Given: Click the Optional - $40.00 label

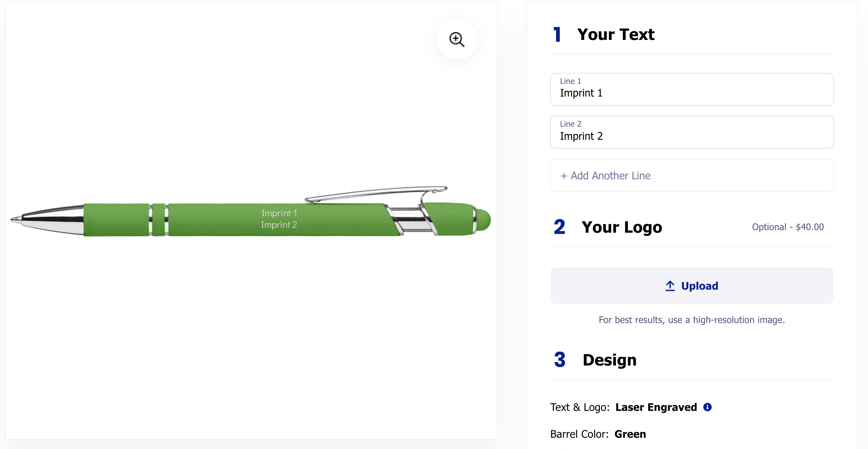Looking at the screenshot, I should coord(787,227).
